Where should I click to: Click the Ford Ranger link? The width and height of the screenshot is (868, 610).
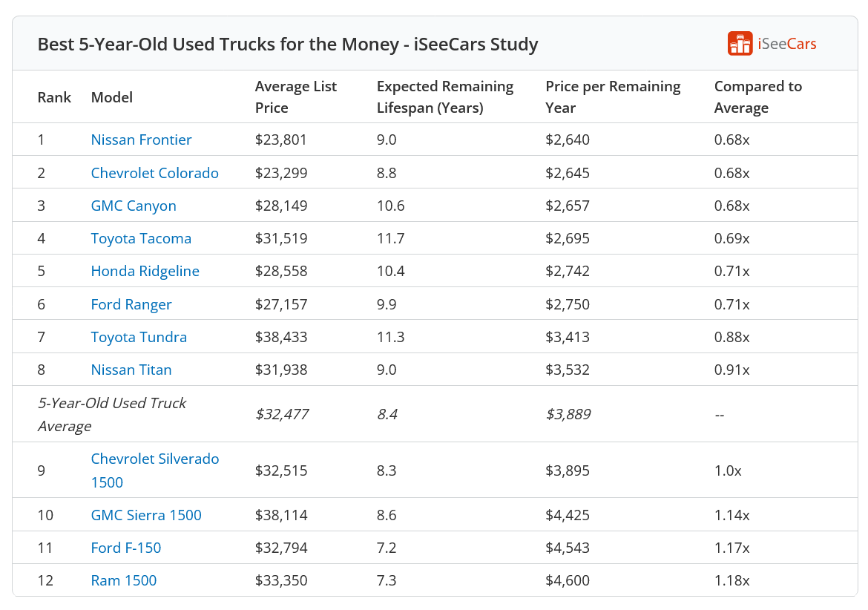click(x=131, y=304)
